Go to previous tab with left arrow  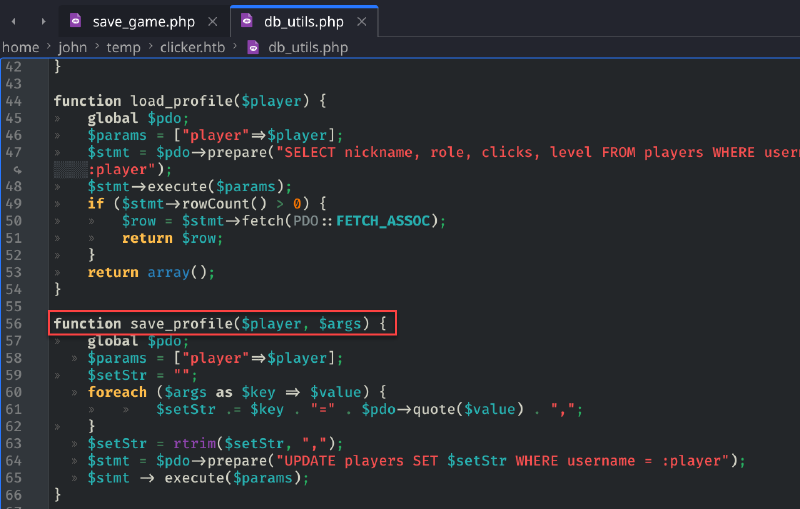14,21
